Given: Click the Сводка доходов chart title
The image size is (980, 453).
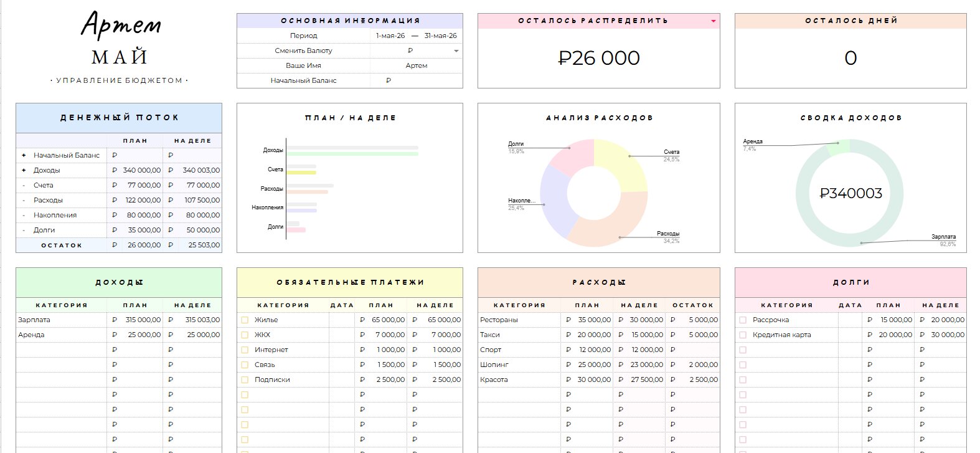Looking at the screenshot, I should (x=850, y=118).
